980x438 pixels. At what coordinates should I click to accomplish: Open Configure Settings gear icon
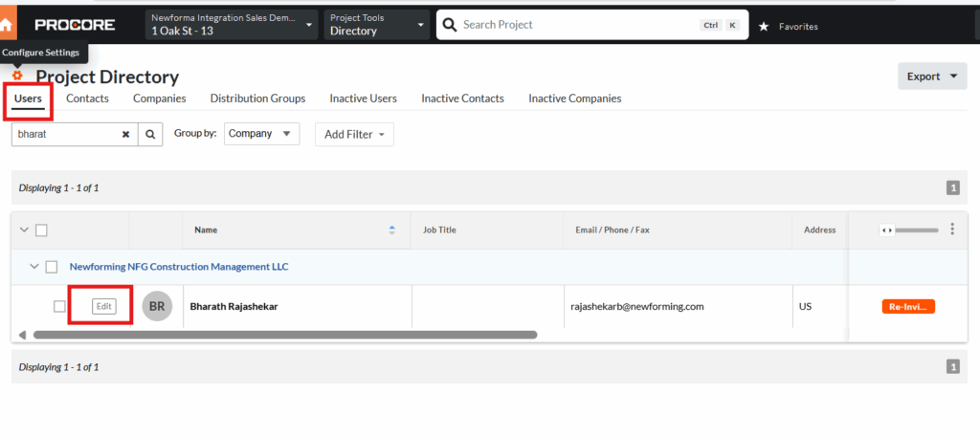pyautogui.click(x=17, y=76)
